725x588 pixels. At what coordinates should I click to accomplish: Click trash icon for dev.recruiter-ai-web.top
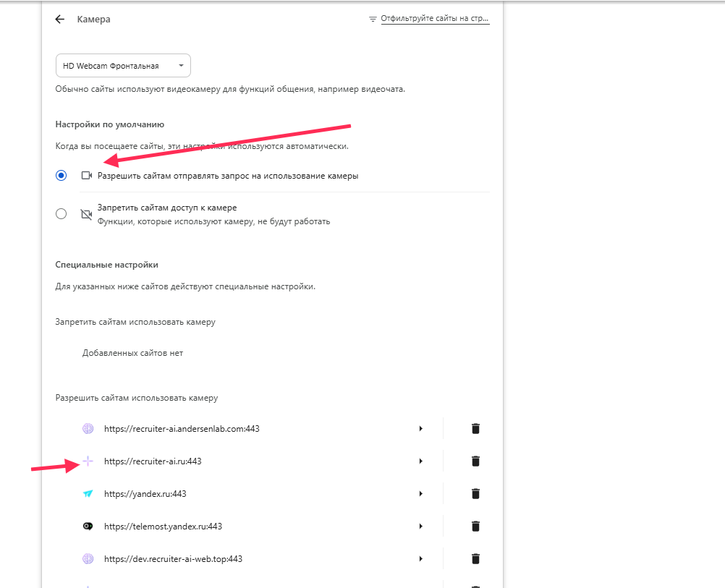[x=475, y=558]
